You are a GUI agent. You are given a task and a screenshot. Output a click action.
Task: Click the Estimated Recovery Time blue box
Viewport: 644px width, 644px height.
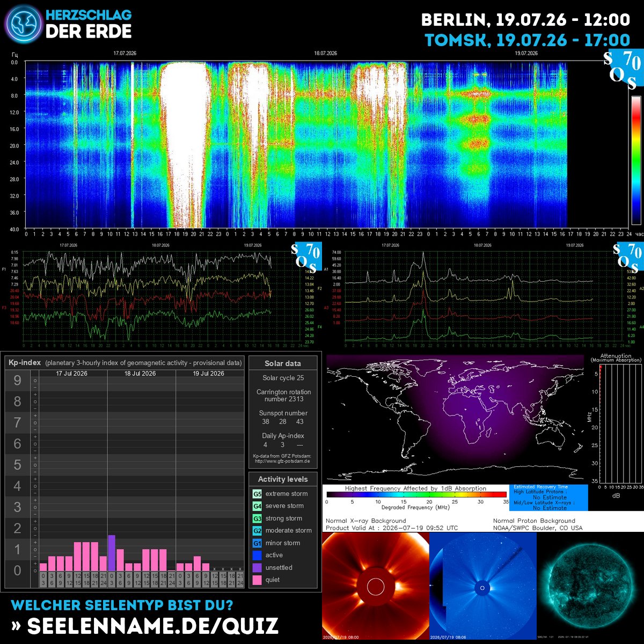[x=548, y=497]
